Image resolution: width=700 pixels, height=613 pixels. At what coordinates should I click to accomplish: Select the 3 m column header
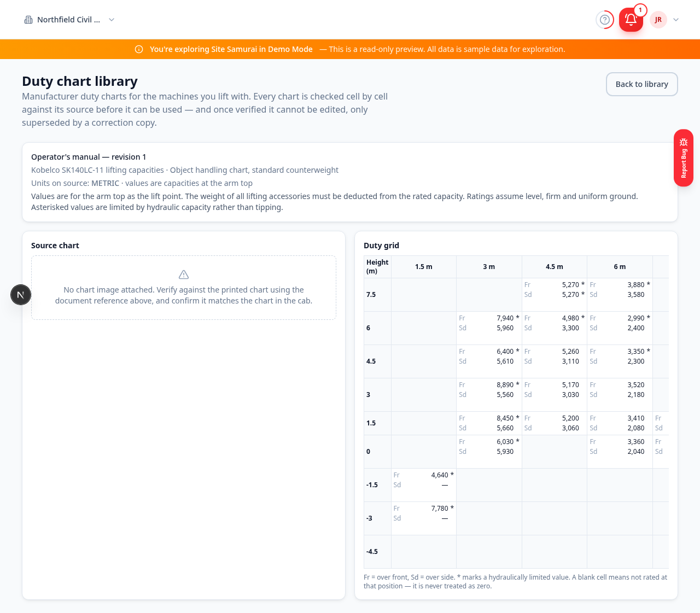point(489,267)
